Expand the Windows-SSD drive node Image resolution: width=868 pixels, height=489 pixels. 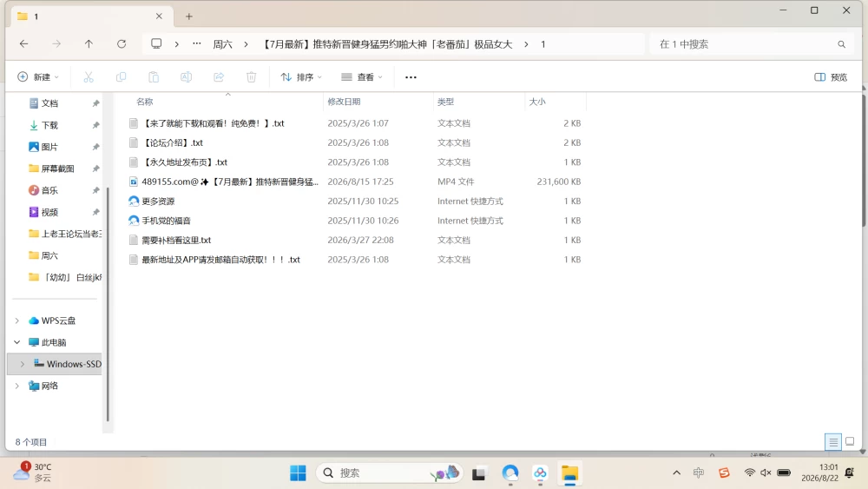[23, 364]
